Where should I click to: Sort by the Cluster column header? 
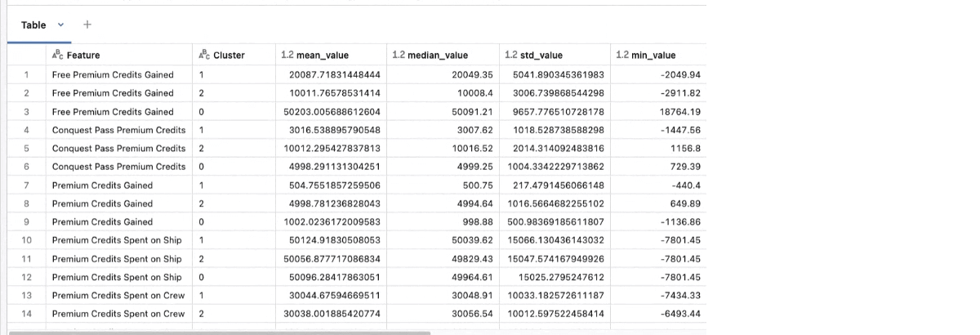(229, 56)
